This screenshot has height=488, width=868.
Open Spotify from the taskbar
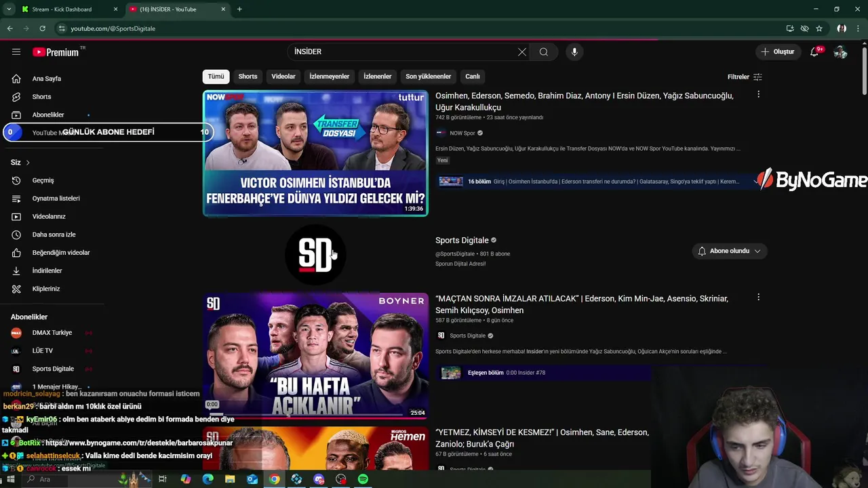[x=363, y=479]
